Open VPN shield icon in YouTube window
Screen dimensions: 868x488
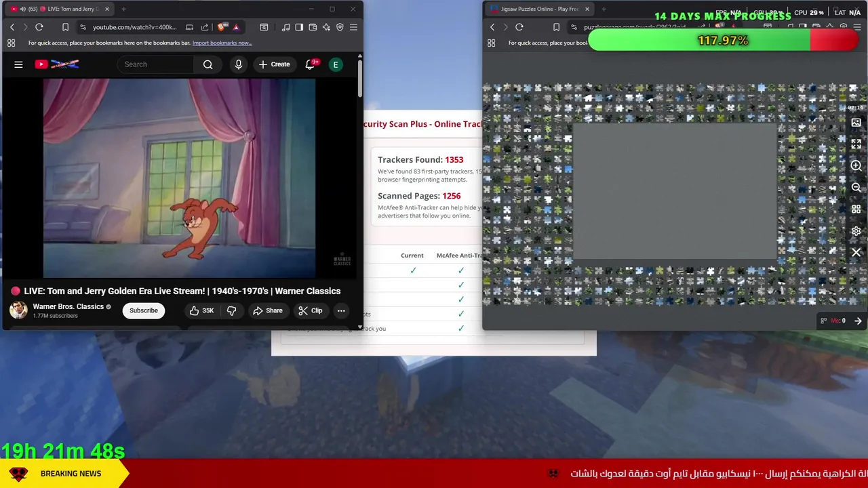click(x=340, y=27)
